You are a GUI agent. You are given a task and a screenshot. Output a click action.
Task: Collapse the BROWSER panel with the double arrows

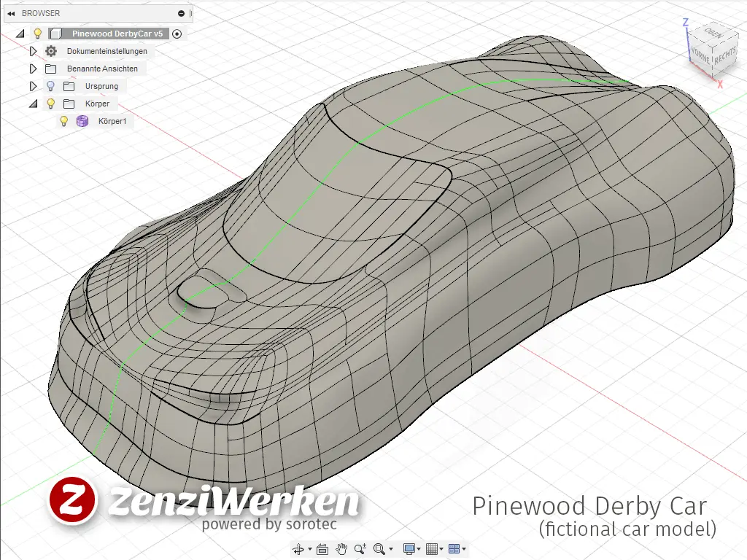coord(11,13)
